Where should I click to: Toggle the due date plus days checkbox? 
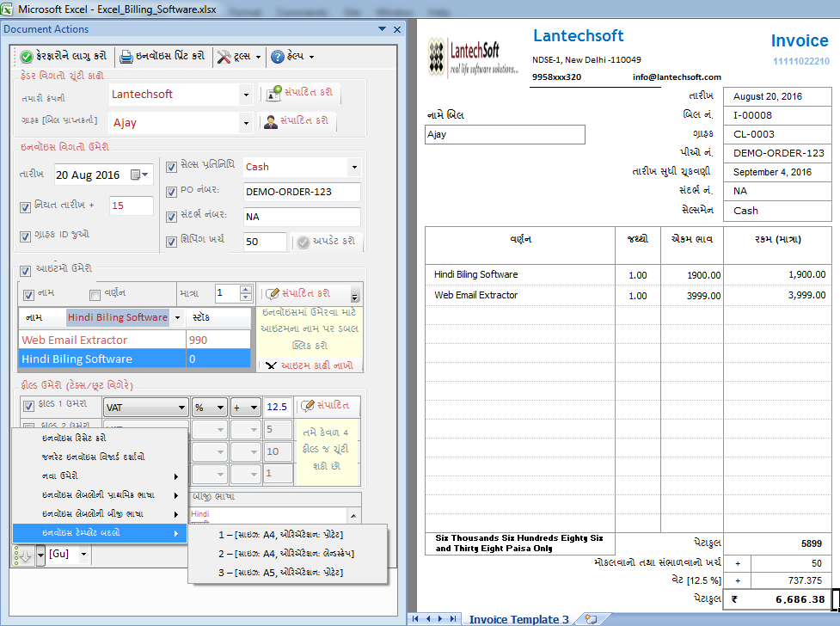pyautogui.click(x=25, y=207)
